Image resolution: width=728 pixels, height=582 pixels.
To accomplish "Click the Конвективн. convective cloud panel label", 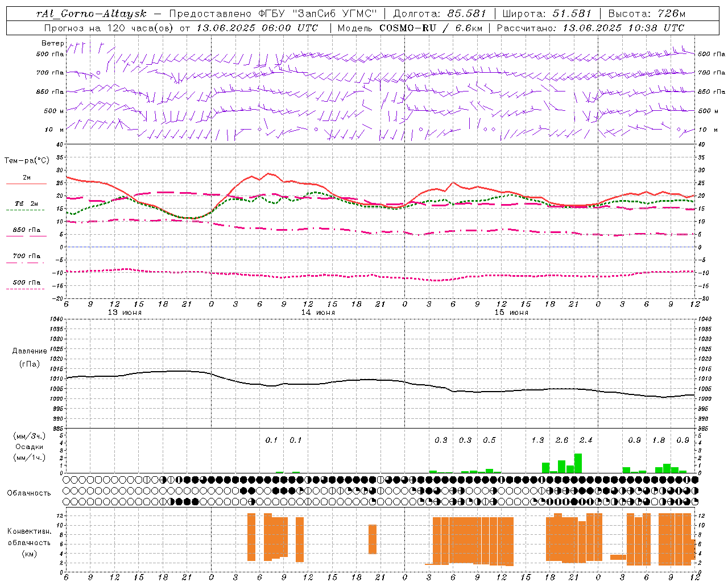I will pos(29,531).
